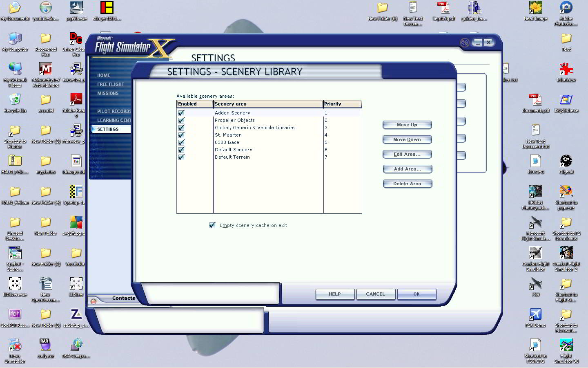
Task: Open Malwarebytes' Anti-Malware desktop icon
Action: pos(45,70)
